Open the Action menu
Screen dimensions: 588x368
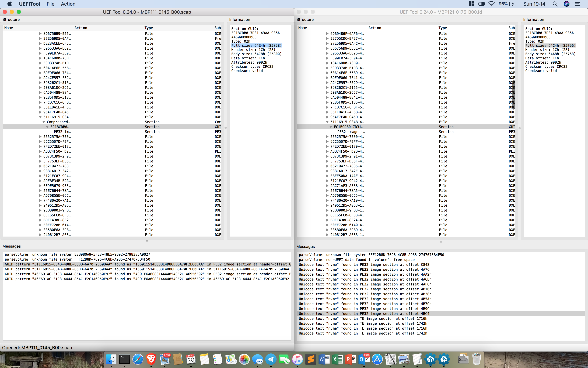click(68, 4)
